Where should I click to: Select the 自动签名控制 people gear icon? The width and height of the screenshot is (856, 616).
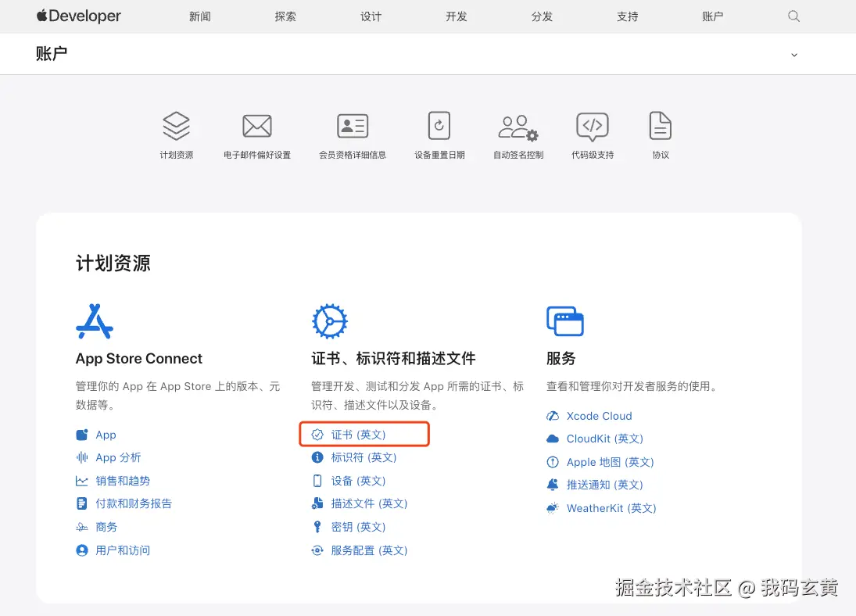coord(518,127)
